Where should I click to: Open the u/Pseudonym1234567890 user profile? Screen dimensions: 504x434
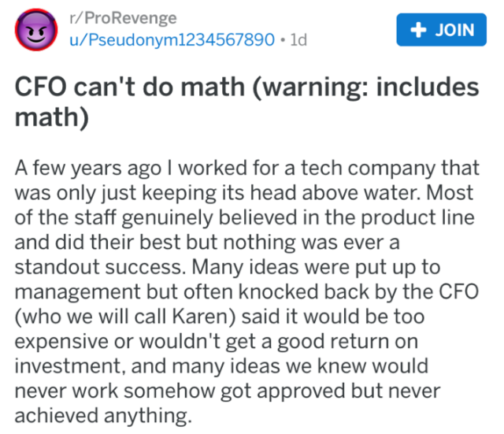click(x=172, y=39)
